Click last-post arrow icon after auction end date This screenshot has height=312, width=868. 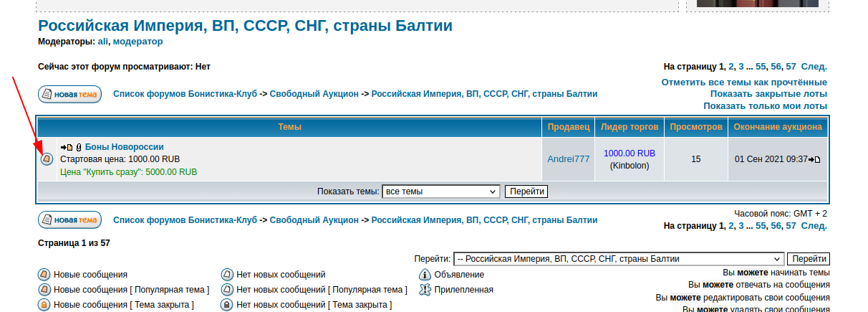click(814, 159)
